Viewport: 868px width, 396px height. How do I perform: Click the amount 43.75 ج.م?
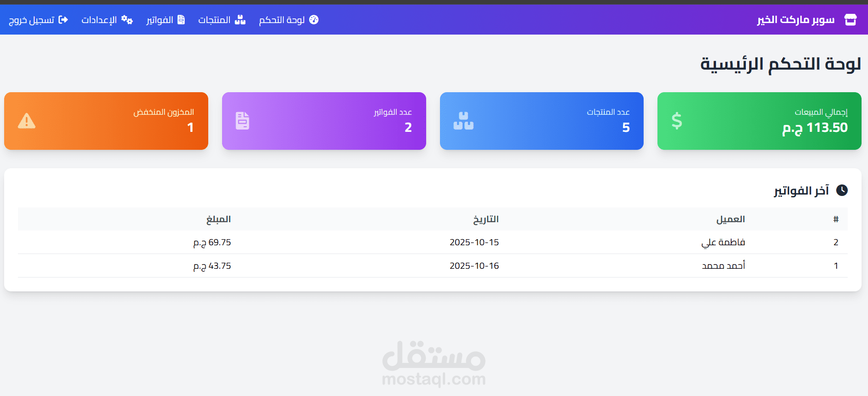pyautogui.click(x=212, y=266)
